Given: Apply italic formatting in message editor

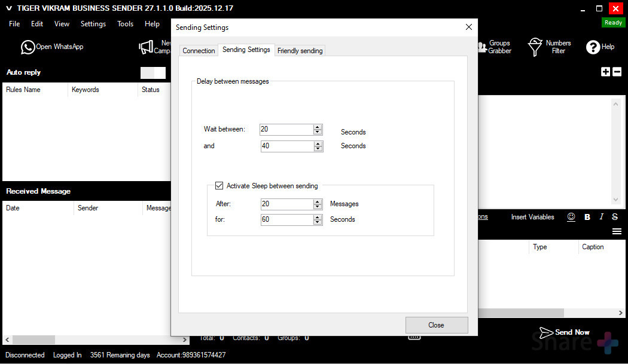Looking at the screenshot, I should (x=601, y=216).
